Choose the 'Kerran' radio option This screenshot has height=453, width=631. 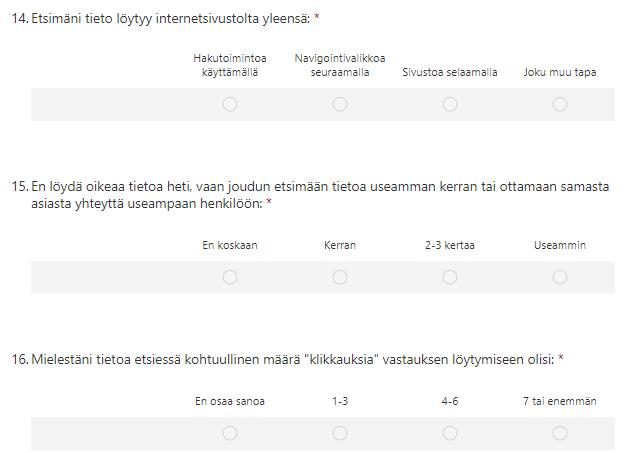coord(340,277)
